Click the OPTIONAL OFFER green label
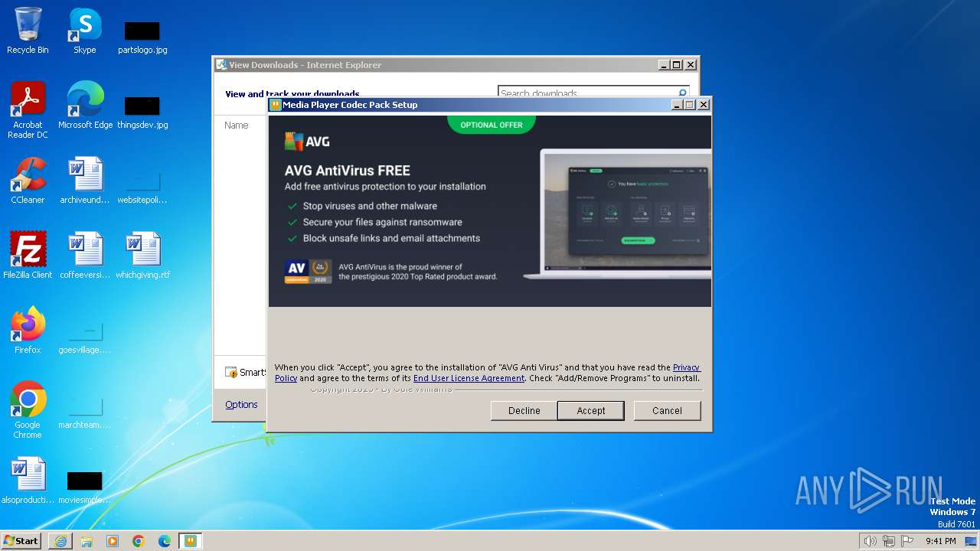This screenshot has width=980, height=551. pyautogui.click(x=492, y=125)
